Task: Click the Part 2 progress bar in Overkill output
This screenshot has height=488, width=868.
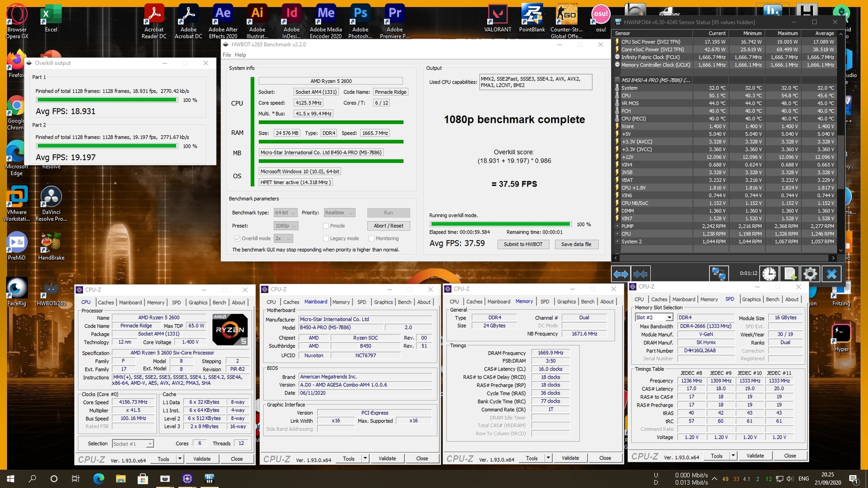Action: pyautogui.click(x=107, y=146)
